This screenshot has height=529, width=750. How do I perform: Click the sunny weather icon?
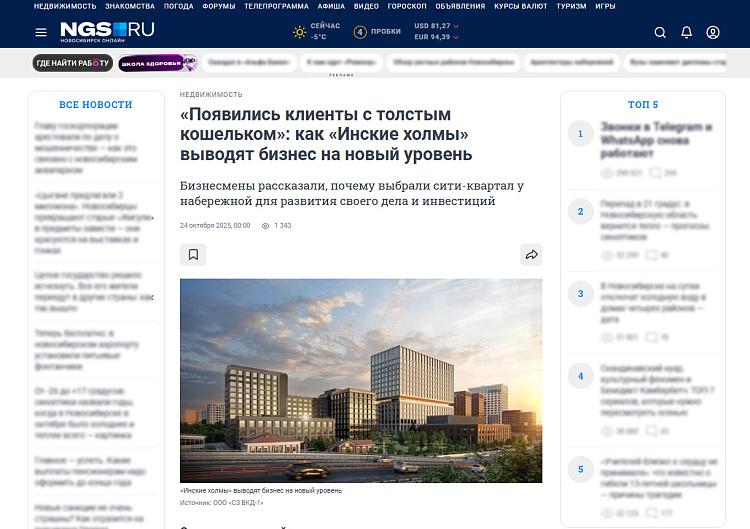point(299,32)
